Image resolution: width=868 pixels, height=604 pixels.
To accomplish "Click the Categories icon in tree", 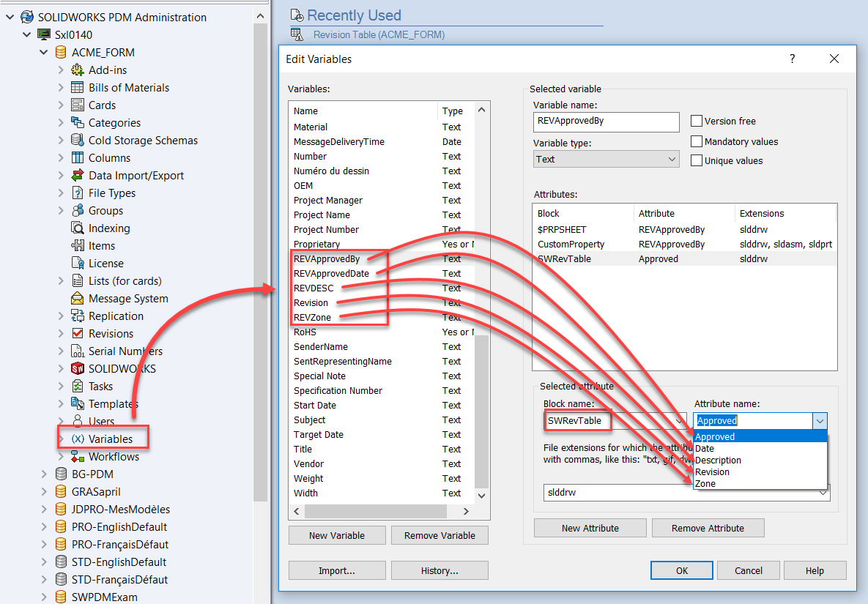I will 78,123.
